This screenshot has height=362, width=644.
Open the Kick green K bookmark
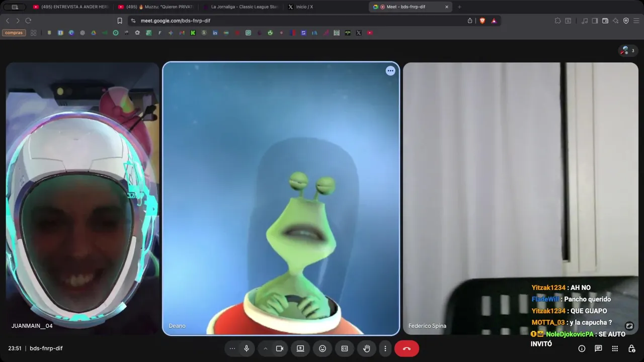(x=193, y=33)
